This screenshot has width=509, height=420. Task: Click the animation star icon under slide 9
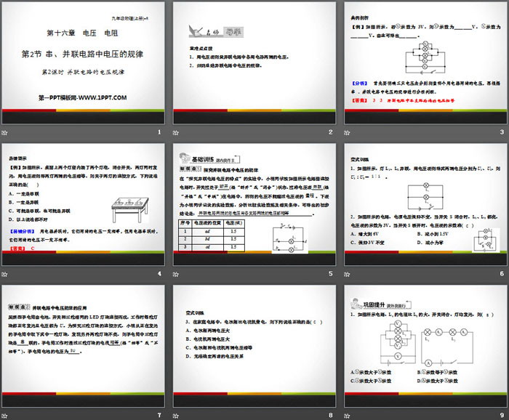point(347,416)
